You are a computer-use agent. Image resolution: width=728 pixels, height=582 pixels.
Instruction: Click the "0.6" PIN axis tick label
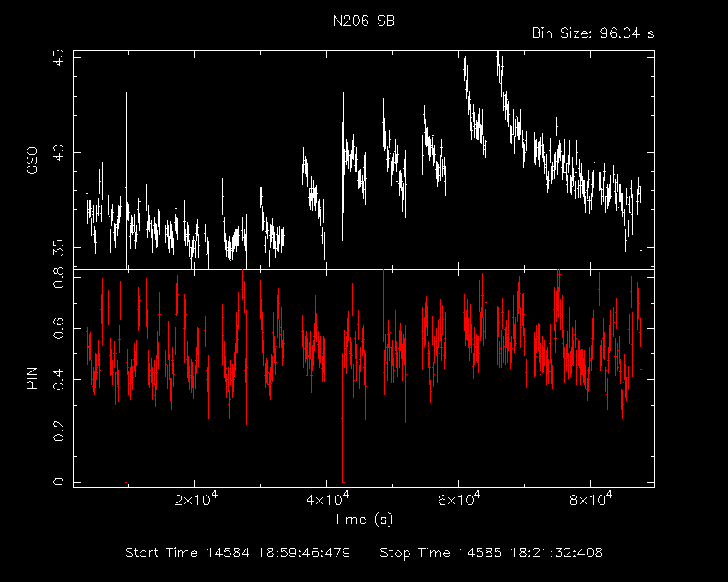point(59,328)
